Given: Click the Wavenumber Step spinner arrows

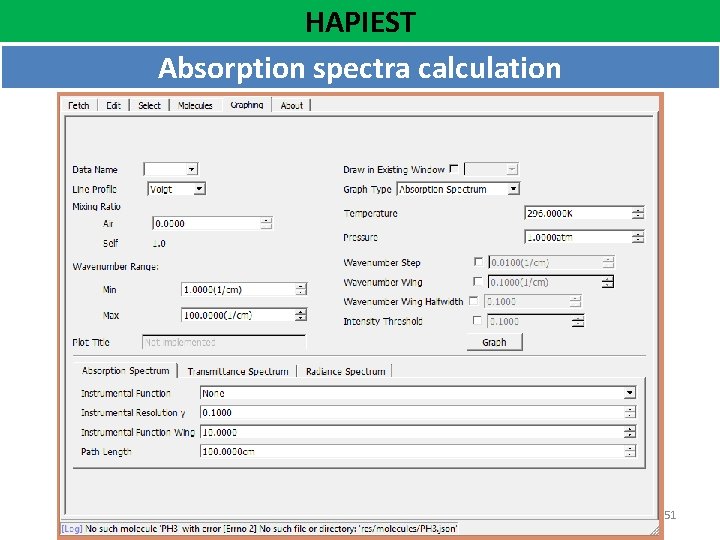Looking at the screenshot, I should tap(608, 262).
